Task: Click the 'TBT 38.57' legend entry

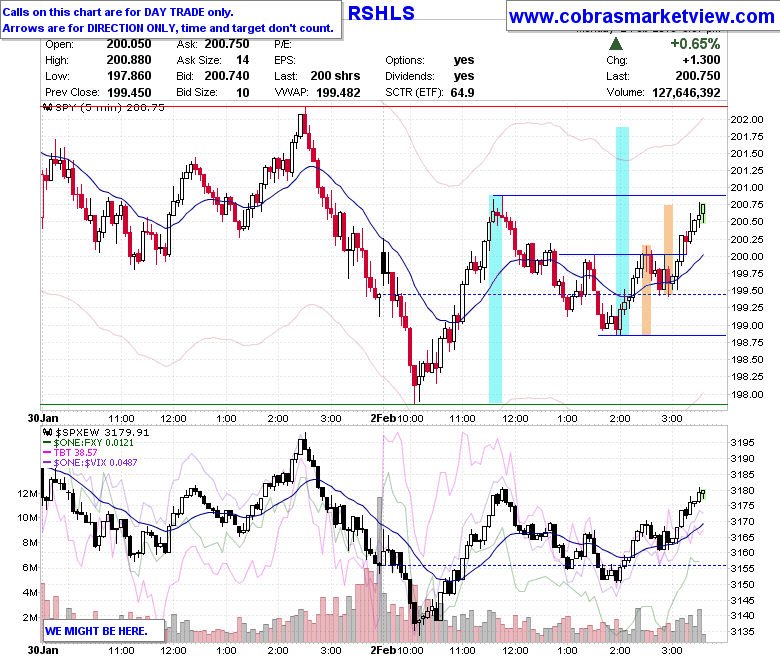Action: 76,453
